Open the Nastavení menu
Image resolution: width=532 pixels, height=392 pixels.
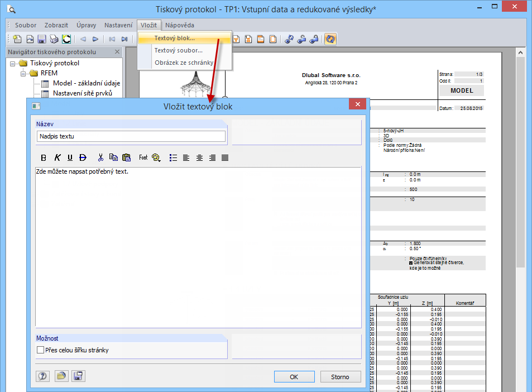click(118, 25)
